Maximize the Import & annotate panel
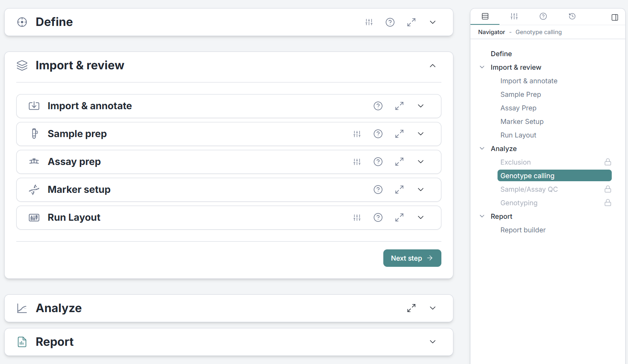 click(399, 106)
